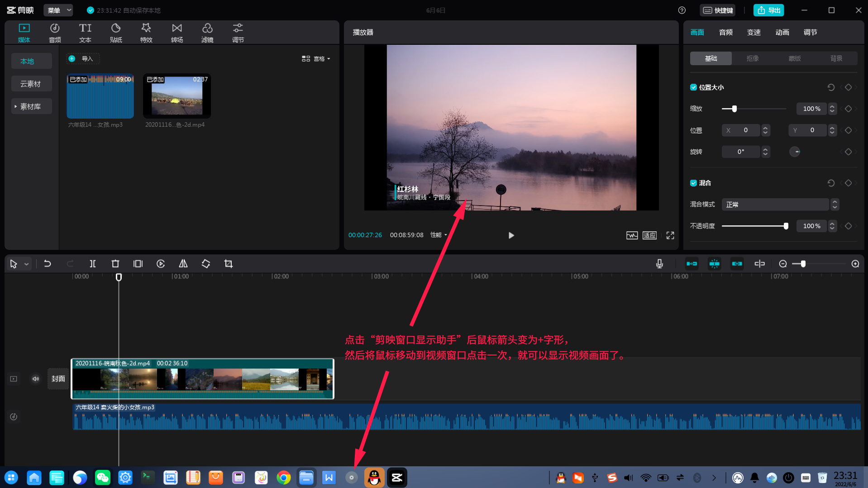Click the 导出 export button
This screenshot has height=488, width=868.
pos(768,10)
